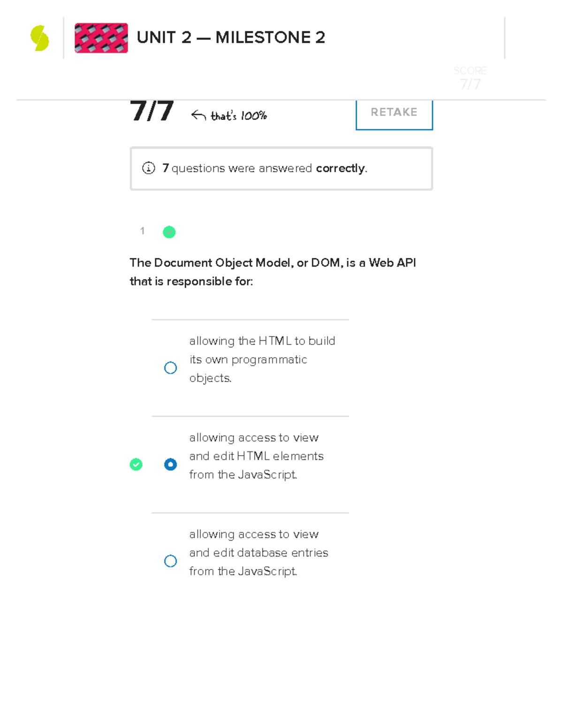Click the "7 questions were answered correctly" text
Screen dimensions: 563x728
[x=265, y=168]
